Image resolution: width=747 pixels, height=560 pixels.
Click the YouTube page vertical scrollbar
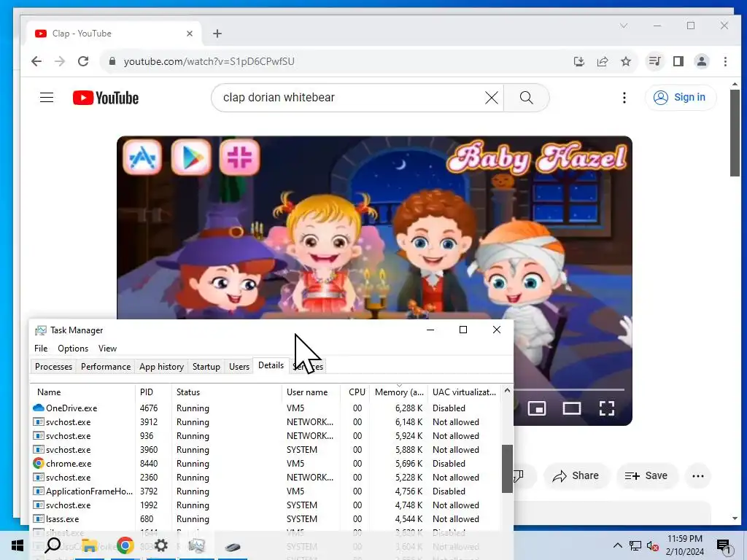(735, 133)
